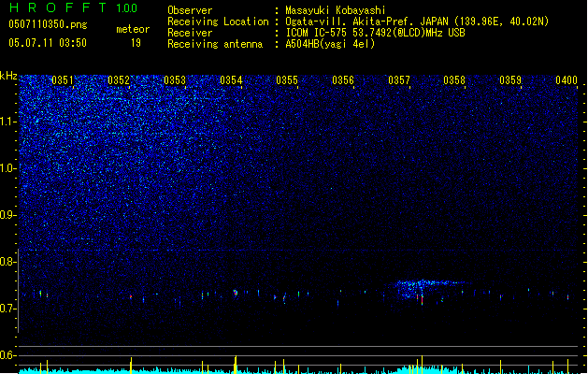588x374 pixels.
Task: Click the tallest yellow spike near 0354 in level graph
Action: point(236,364)
